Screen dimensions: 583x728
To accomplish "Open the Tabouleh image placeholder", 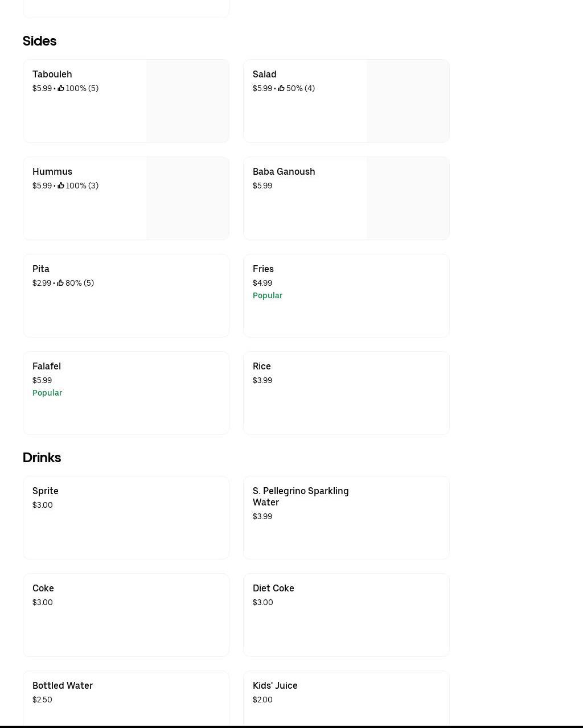I will click(x=187, y=101).
